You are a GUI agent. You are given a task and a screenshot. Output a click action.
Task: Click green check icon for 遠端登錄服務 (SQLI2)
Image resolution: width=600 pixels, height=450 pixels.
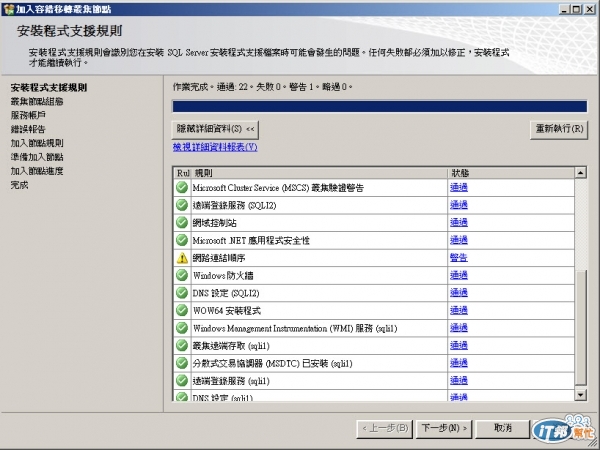pyautogui.click(x=182, y=205)
